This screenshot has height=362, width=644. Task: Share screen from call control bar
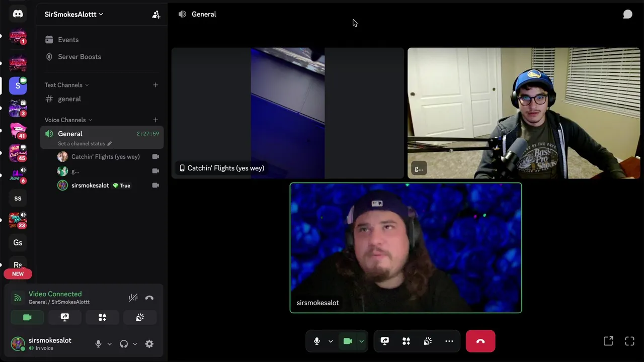(385, 341)
